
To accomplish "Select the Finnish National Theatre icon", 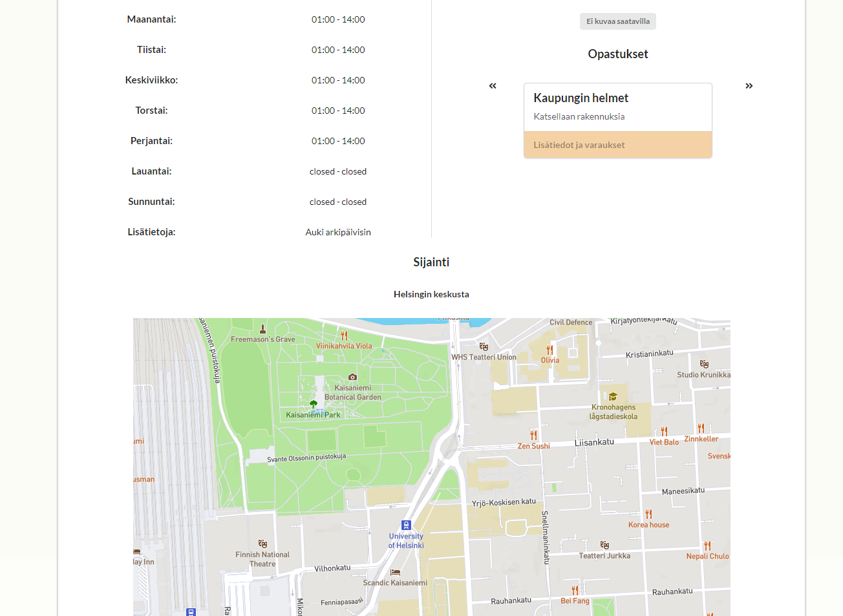I will pos(262,544).
